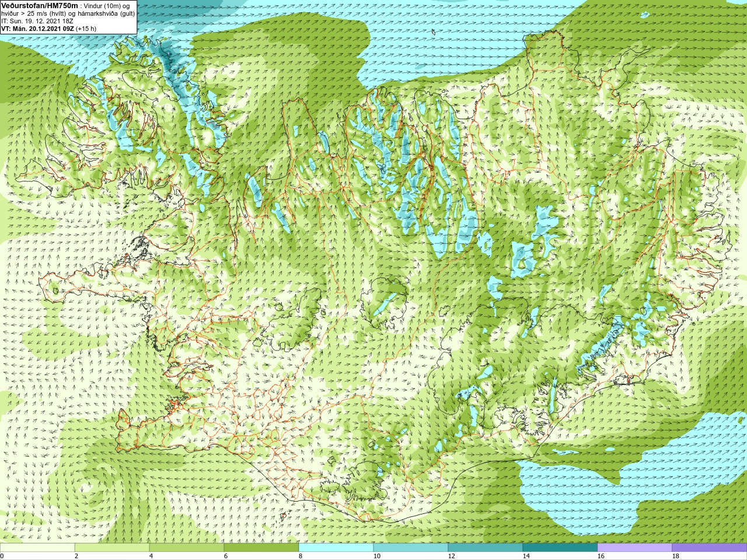747x560 pixels.
Task: Click the '4' tick label on the legend scale
Action: coord(151,556)
